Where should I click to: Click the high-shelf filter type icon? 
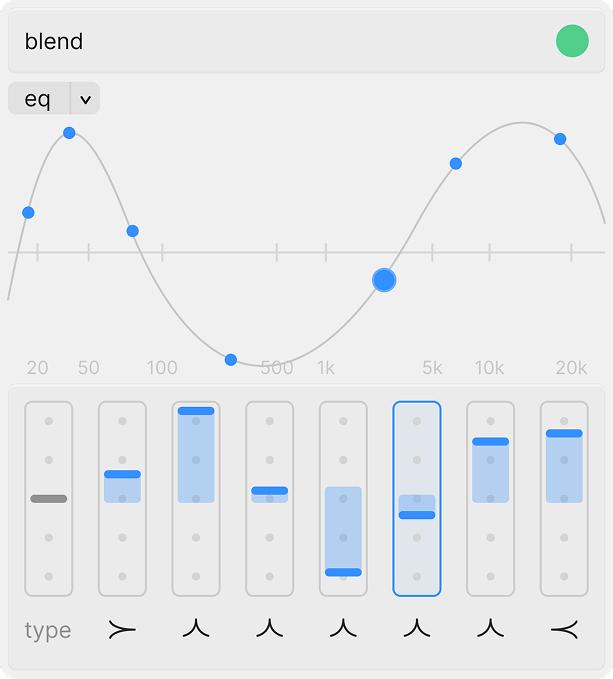pyautogui.click(x=564, y=629)
